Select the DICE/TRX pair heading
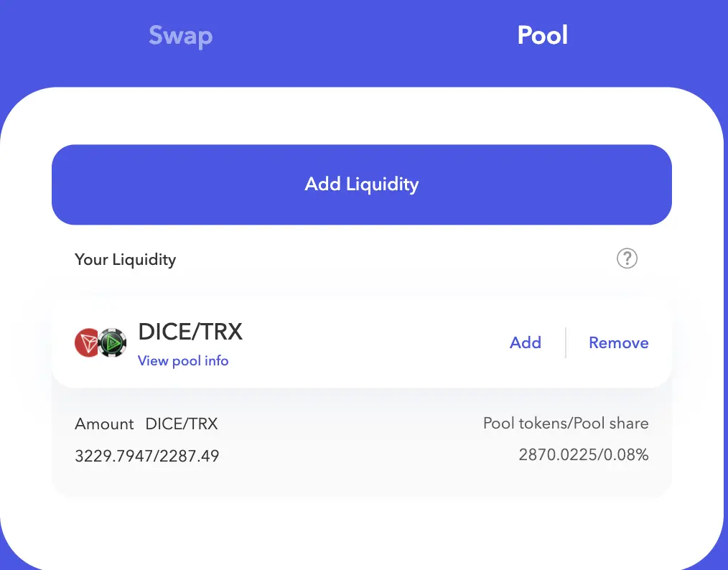 [190, 332]
